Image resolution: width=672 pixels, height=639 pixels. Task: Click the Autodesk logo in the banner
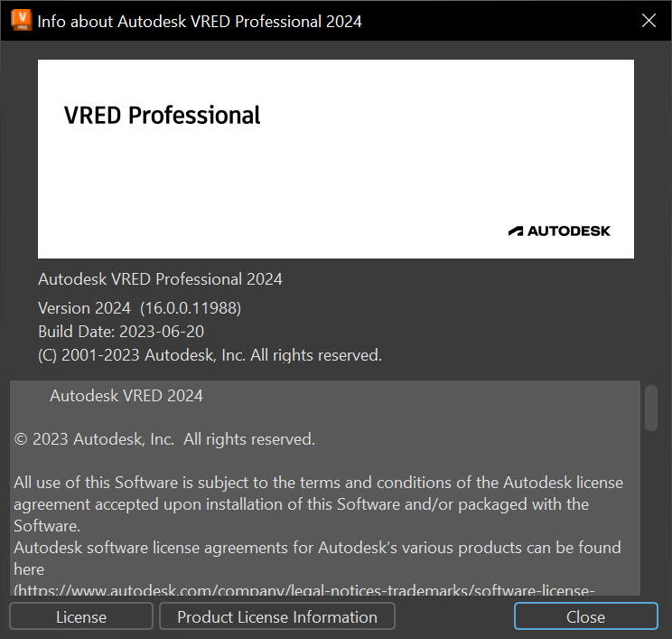(559, 230)
